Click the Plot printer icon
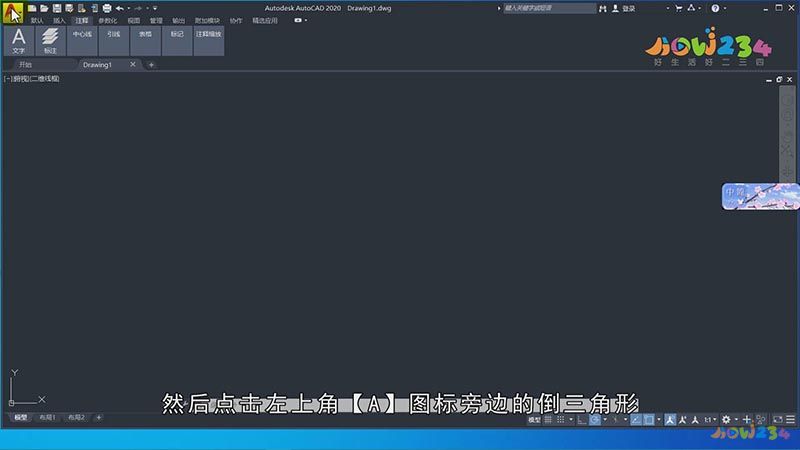Image resolution: width=800 pixels, height=450 pixels. [107, 8]
